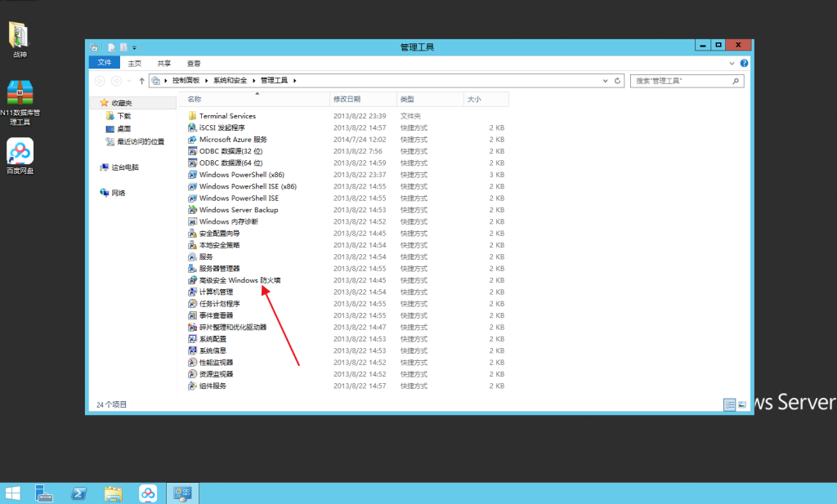Click 系统和安全 in the breadcrumb
The height and width of the screenshot is (504, 837).
[x=230, y=81]
